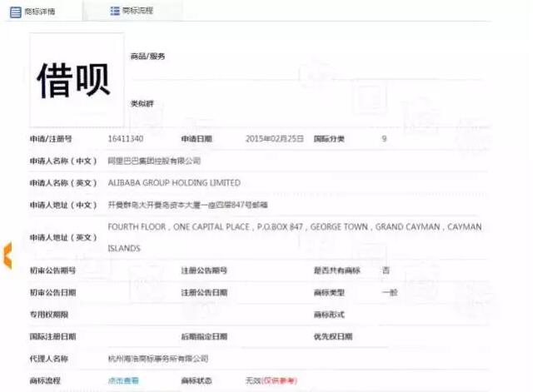Select registration number 16411340
547x392 pixels.
(x=126, y=139)
